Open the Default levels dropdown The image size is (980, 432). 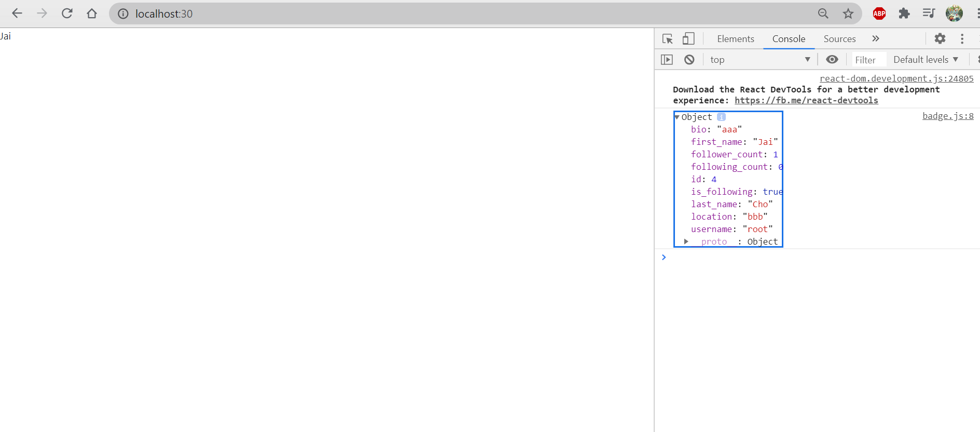click(926, 60)
